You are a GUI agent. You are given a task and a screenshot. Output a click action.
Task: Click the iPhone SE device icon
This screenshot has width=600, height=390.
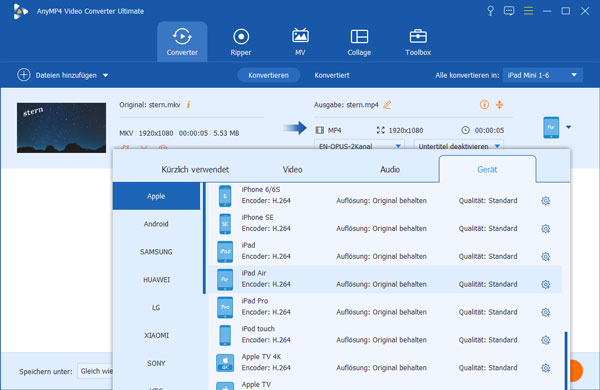click(225, 224)
